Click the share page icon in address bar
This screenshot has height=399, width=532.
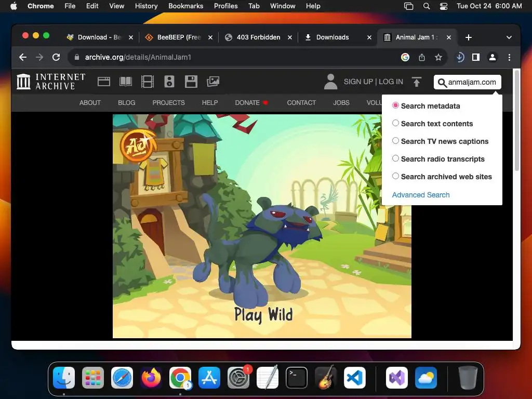pyautogui.click(x=422, y=57)
